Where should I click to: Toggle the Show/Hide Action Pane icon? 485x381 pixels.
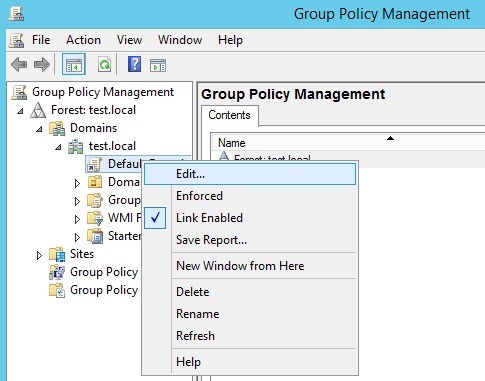point(158,65)
